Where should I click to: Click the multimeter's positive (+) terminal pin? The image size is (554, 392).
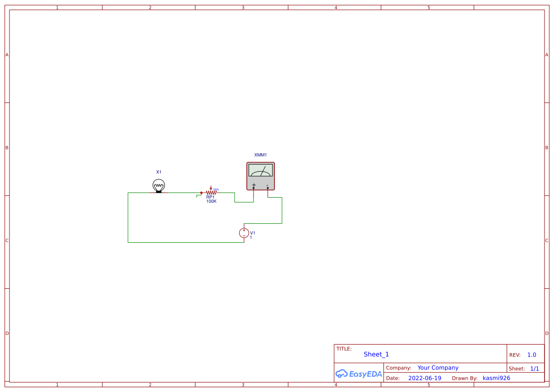(254, 188)
